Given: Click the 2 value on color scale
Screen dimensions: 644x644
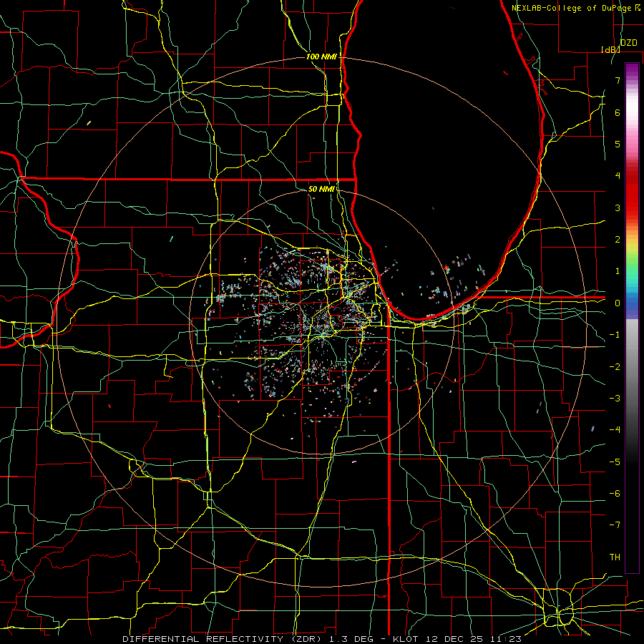Looking at the screenshot, I should point(618,240).
